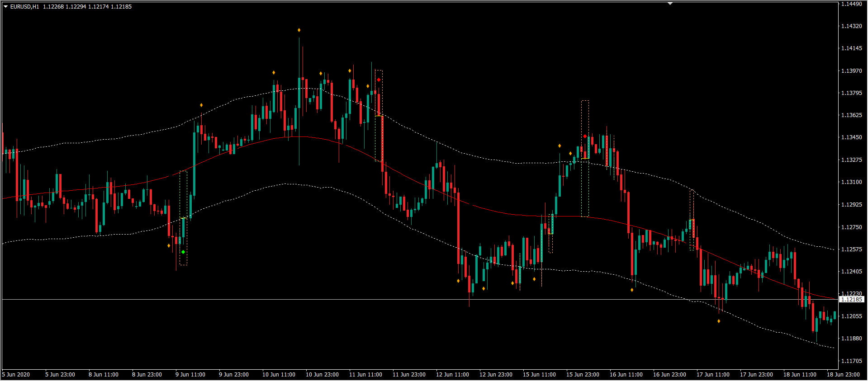This screenshot has height=381, width=868.
Task: Click the 8 Jun 23:00 time label
Action: pos(147,375)
